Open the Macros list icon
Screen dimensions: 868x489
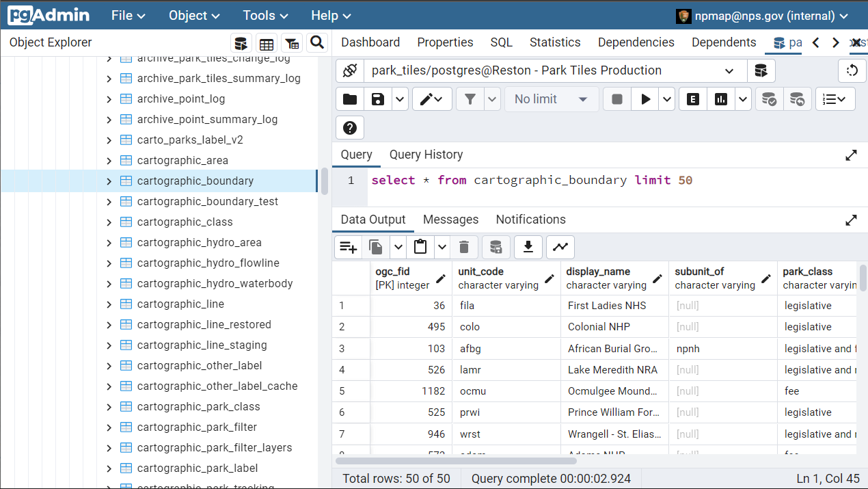(835, 99)
